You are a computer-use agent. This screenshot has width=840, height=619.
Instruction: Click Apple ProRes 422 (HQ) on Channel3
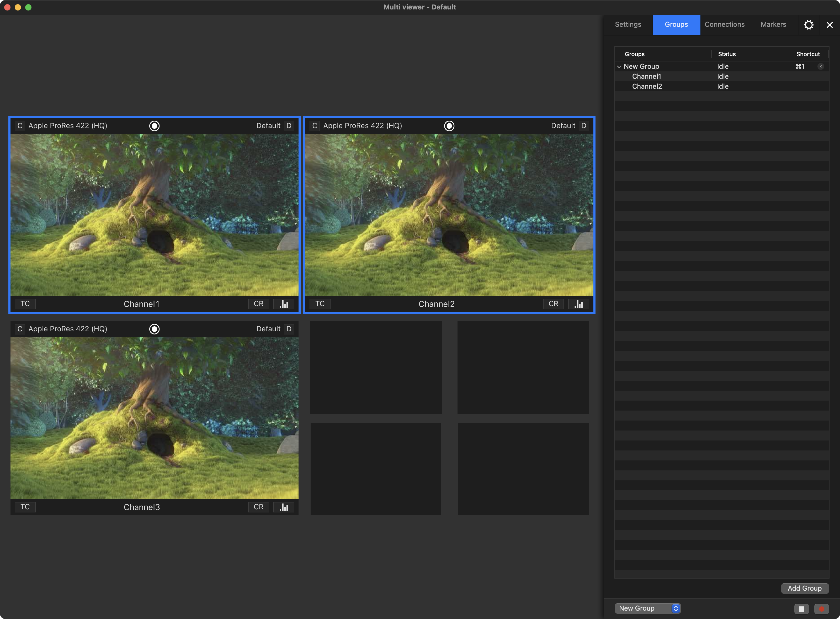(x=68, y=329)
